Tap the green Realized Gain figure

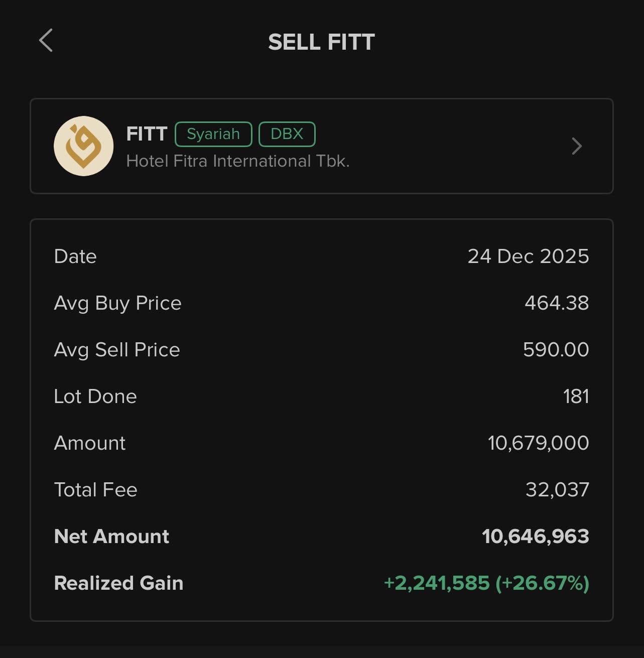pos(486,583)
